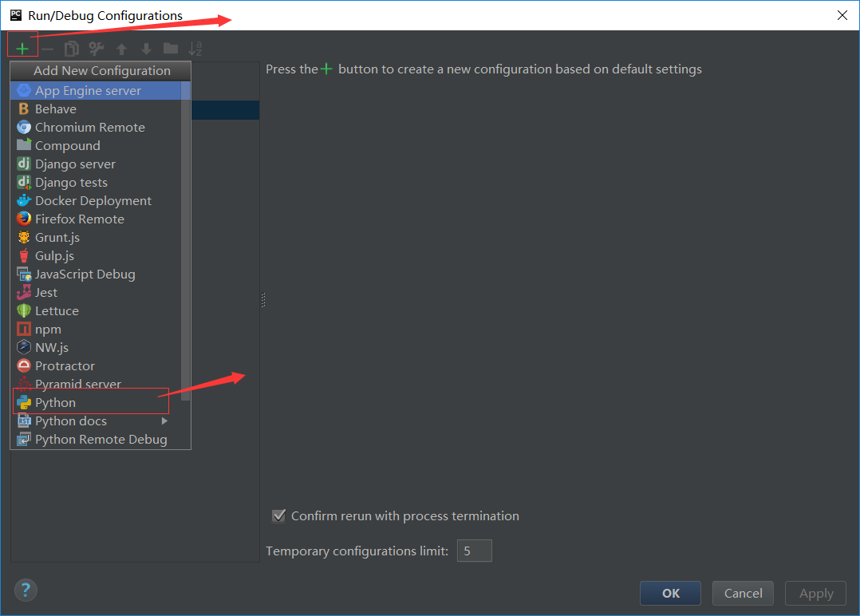Select JavaScript Debug entry

pos(96,274)
